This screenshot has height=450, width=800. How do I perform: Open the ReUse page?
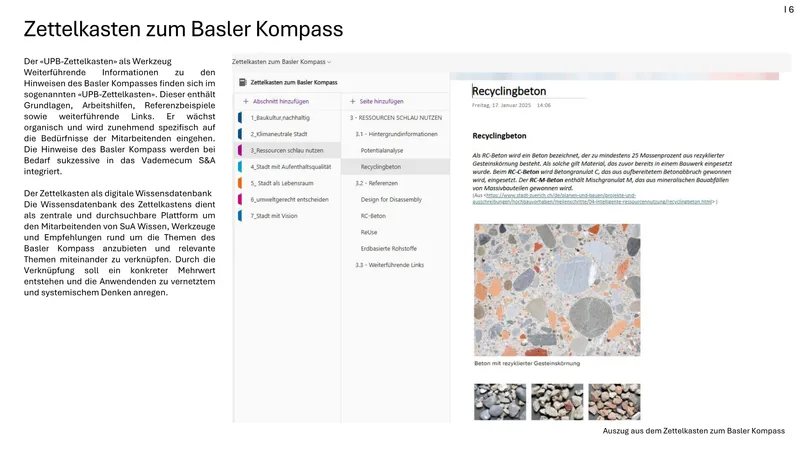click(371, 231)
